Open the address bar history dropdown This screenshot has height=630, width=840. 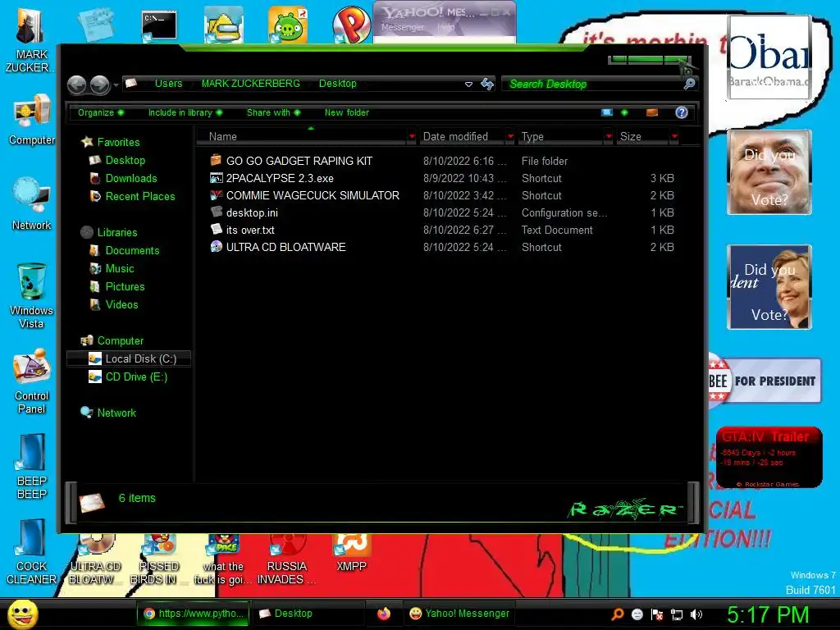coord(468,84)
